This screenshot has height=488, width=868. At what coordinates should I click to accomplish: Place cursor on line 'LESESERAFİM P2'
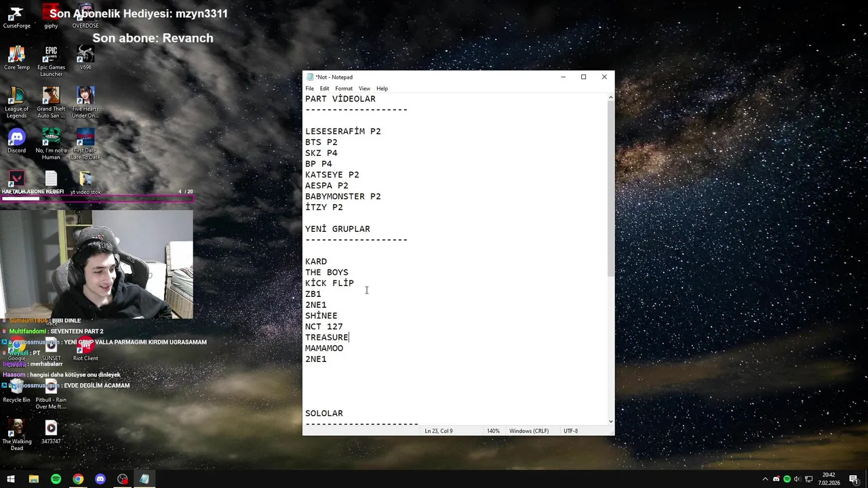[x=343, y=131]
